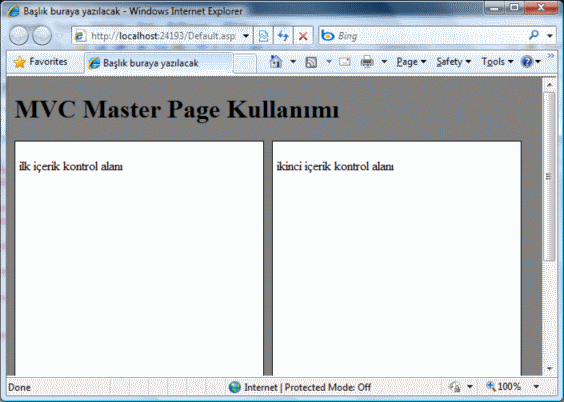Click the Read Mail envelope icon
This screenshot has height=402, width=564.
tap(345, 62)
